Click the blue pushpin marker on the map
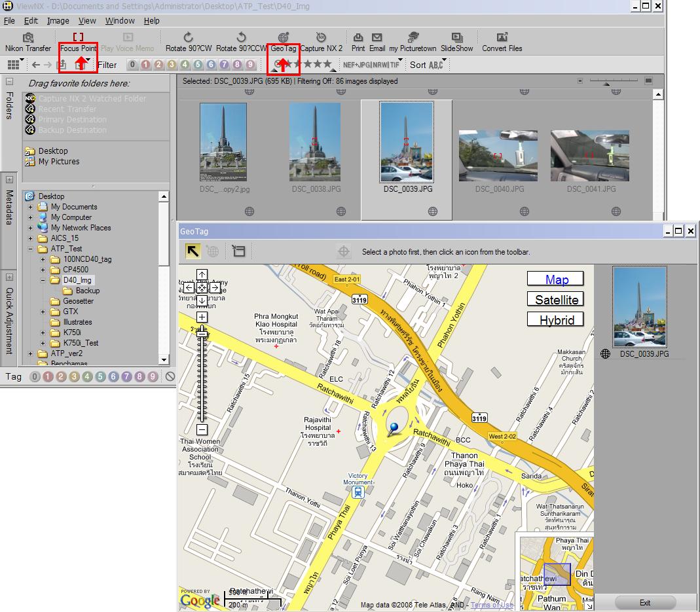 coord(394,428)
